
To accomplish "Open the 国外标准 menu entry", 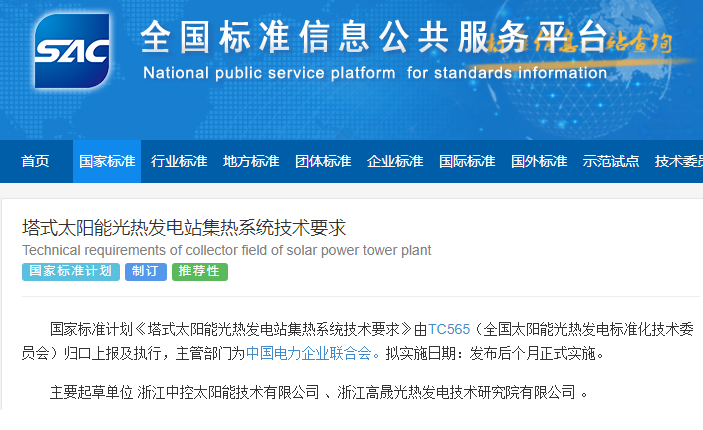I will coord(539,161).
